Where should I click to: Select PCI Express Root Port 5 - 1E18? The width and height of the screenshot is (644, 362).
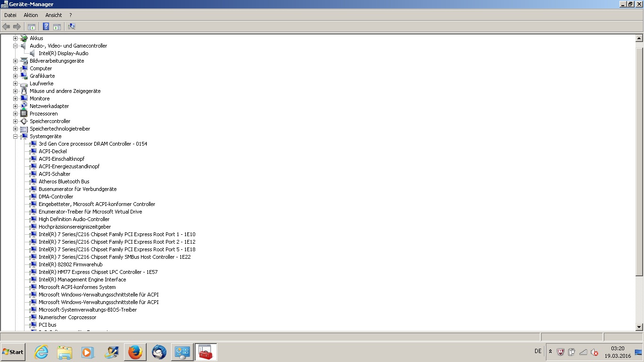pyautogui.click(x=117, y=249)
